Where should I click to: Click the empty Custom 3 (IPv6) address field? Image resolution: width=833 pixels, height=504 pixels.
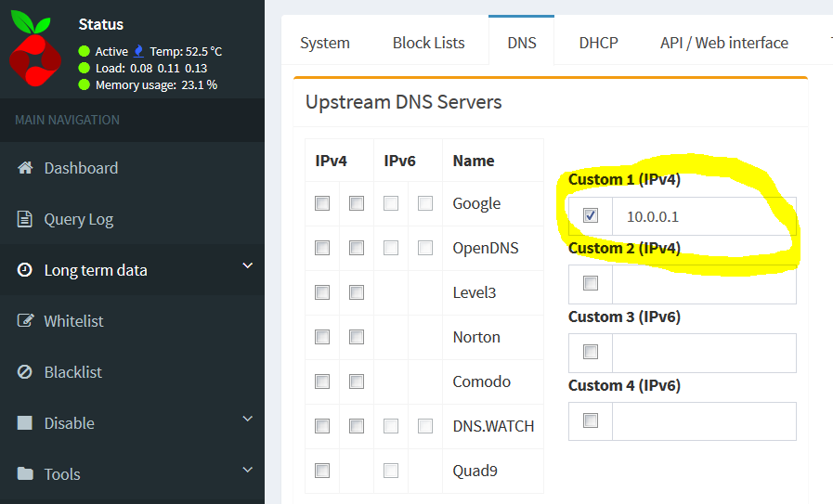[x=704, y=353]
